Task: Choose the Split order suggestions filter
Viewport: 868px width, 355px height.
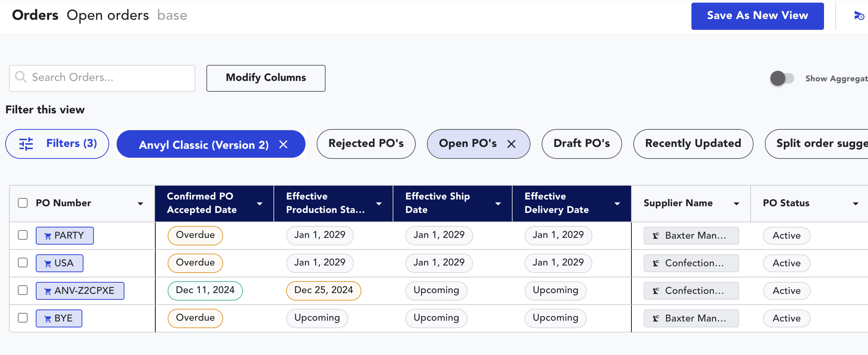Action: point(817,144)
